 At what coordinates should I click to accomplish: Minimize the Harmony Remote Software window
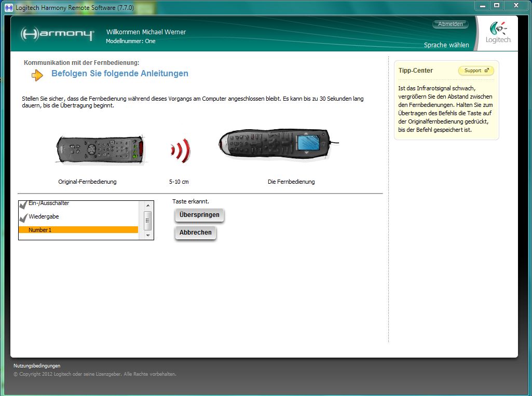483,6
